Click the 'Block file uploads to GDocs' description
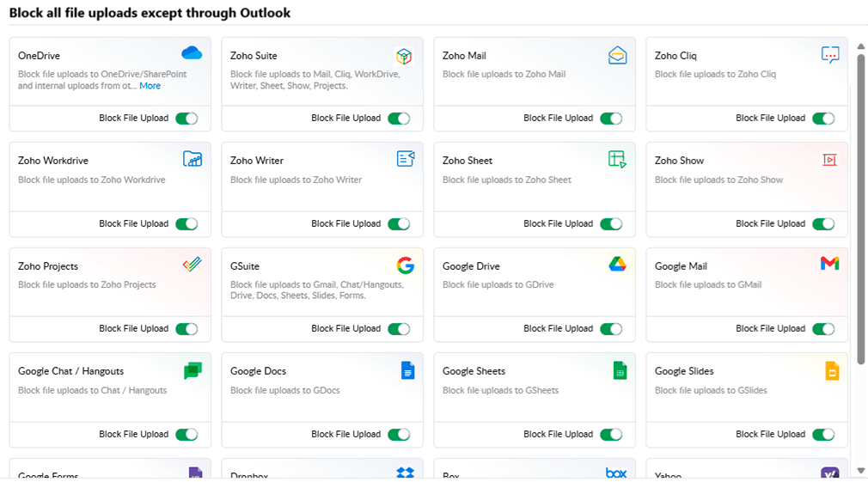 point(285,390)
